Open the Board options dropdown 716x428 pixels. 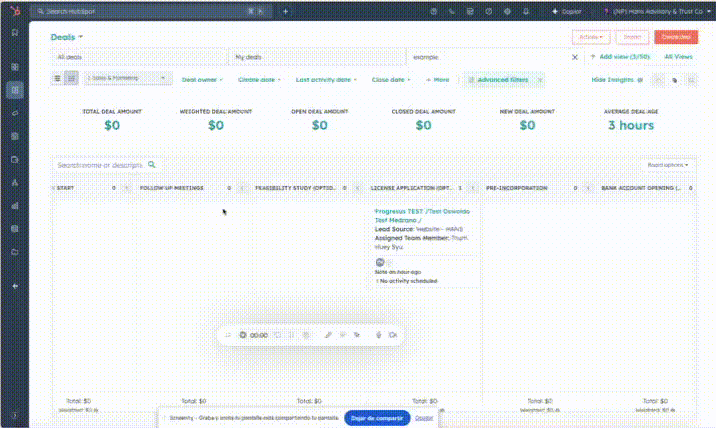tap(668, 165)
